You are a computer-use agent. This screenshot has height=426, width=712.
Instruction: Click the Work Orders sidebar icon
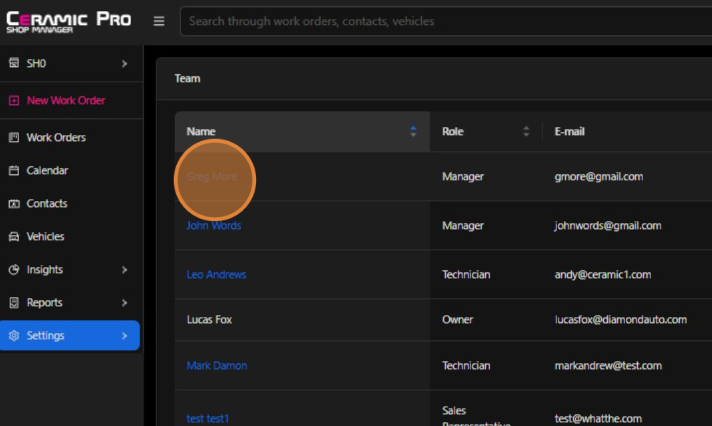[x=14, y=137]
